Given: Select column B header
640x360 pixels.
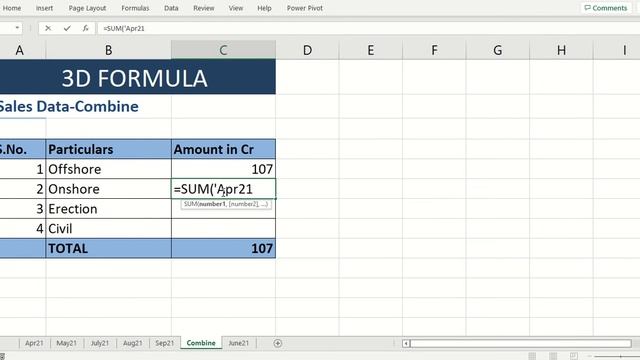Looking at the screenshot, I should [109, 50].
